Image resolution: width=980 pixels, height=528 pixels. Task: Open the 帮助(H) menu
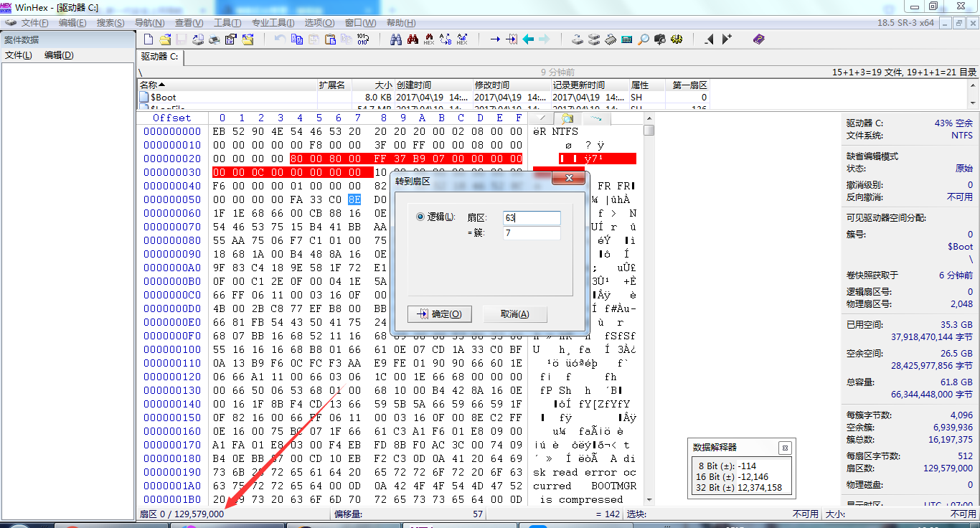click(x=401, y=23)
